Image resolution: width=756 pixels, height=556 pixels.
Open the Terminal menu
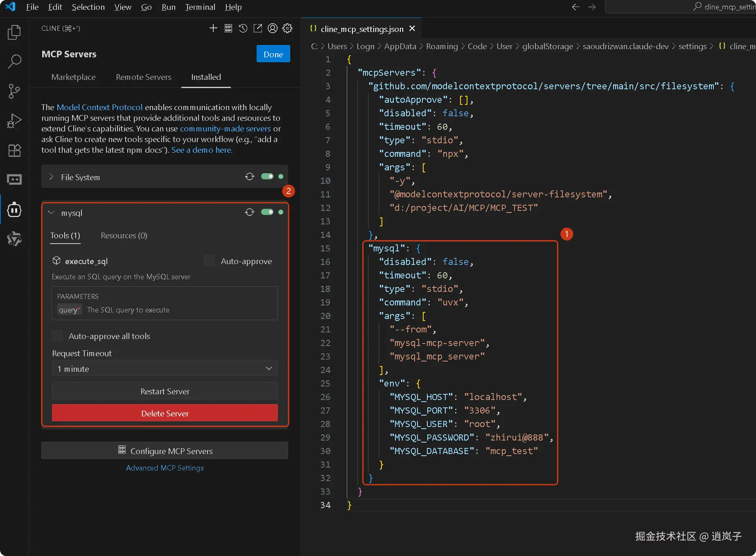(x=200, y=7)
